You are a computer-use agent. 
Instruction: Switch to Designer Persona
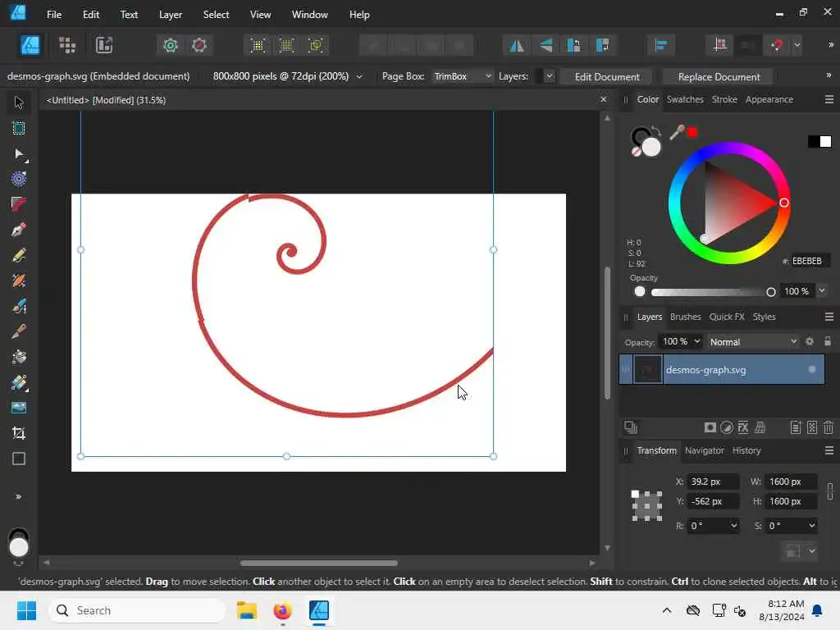click(x=30, y=45)
